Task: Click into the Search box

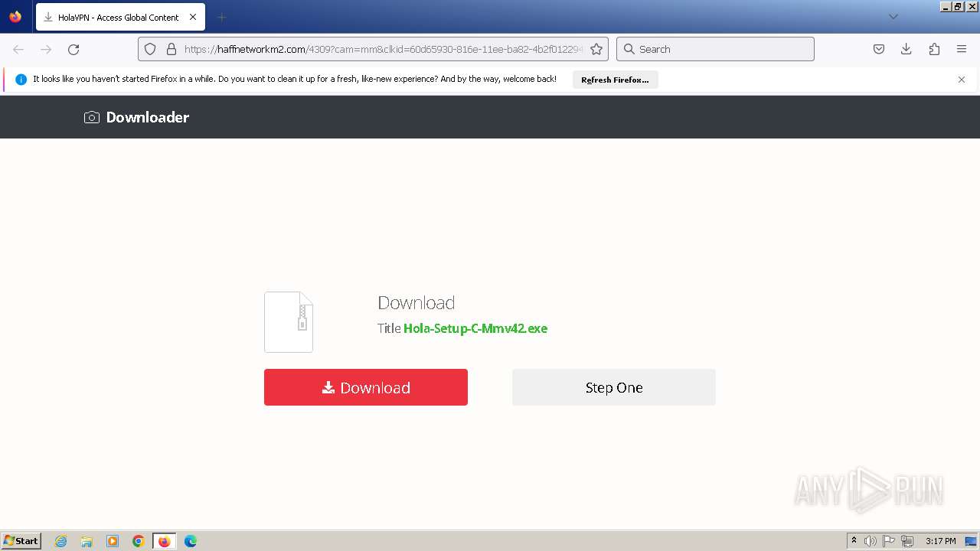Action: (x=715, y=49)
